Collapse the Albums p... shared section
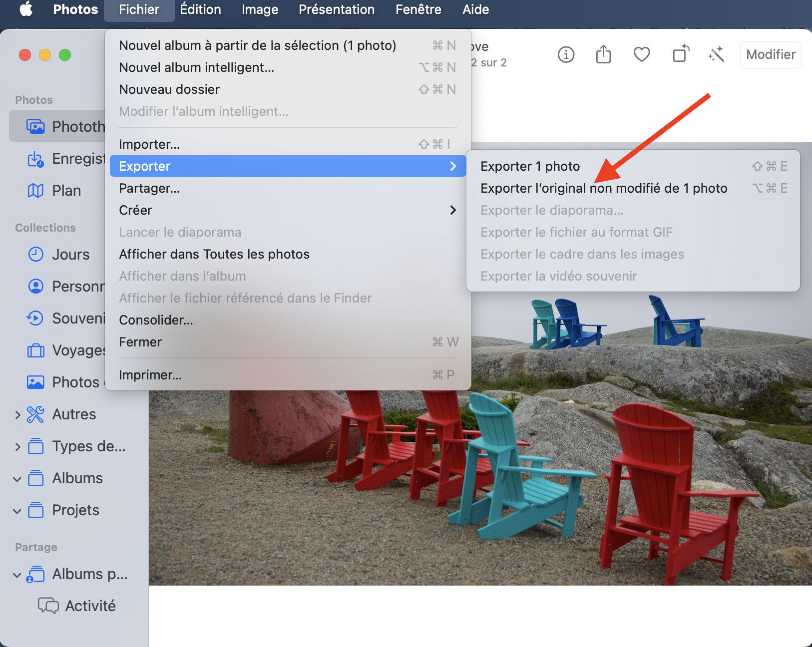Screen dimensions: 812x647 coord(17,575)
